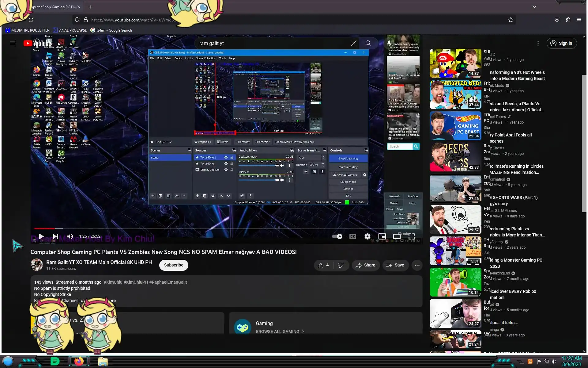Open more actions menu beside Save
This screenshot has width=588, height=368.
pyautogui.click(x=417, y=265)
